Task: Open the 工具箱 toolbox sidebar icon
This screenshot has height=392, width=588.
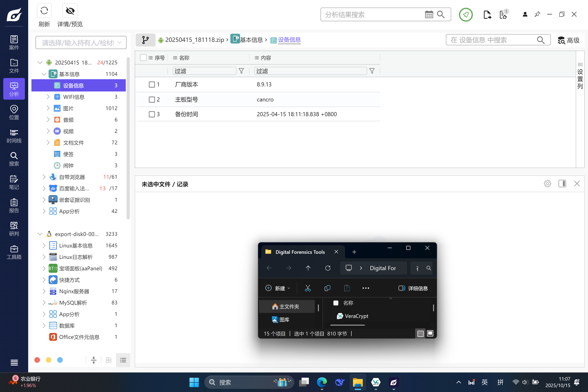Action: tap(14, 252)
